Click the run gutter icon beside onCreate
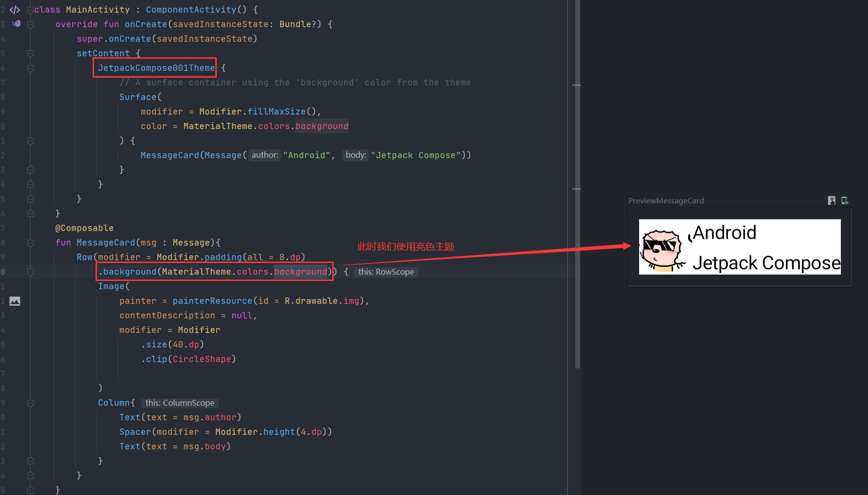Screen dimensions: 868x495 [x=16, y=24]
